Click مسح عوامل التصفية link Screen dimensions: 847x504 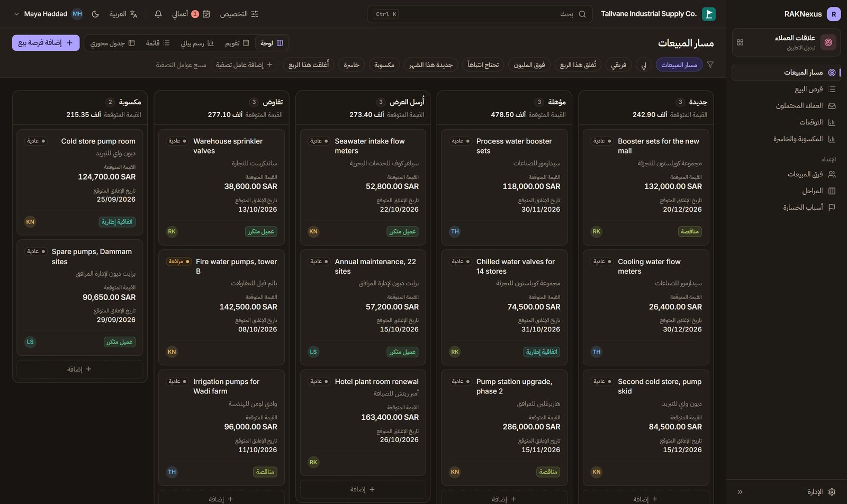(181, 65)
